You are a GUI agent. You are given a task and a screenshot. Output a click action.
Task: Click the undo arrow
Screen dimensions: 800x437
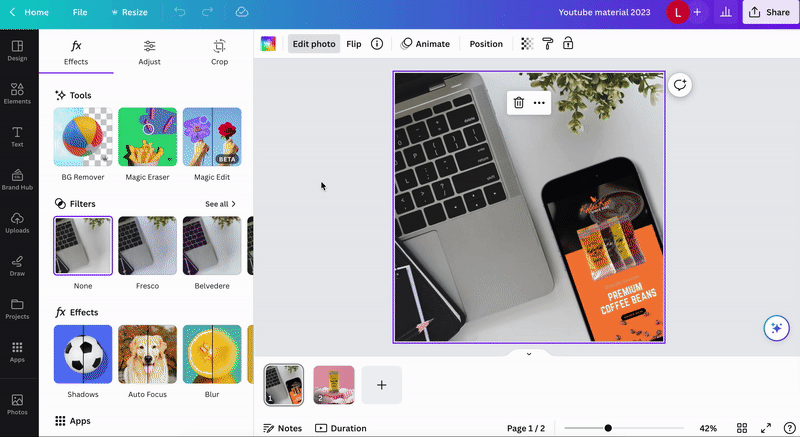[x=179, y=12]
